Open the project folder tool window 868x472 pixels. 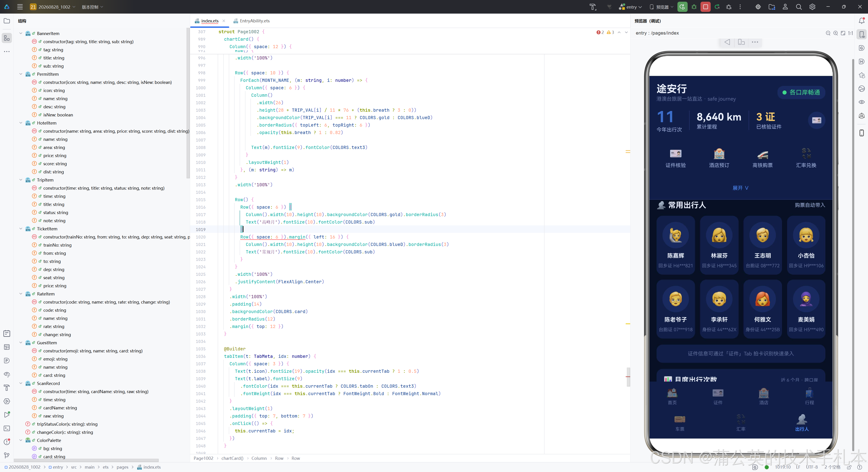[7, 21]
